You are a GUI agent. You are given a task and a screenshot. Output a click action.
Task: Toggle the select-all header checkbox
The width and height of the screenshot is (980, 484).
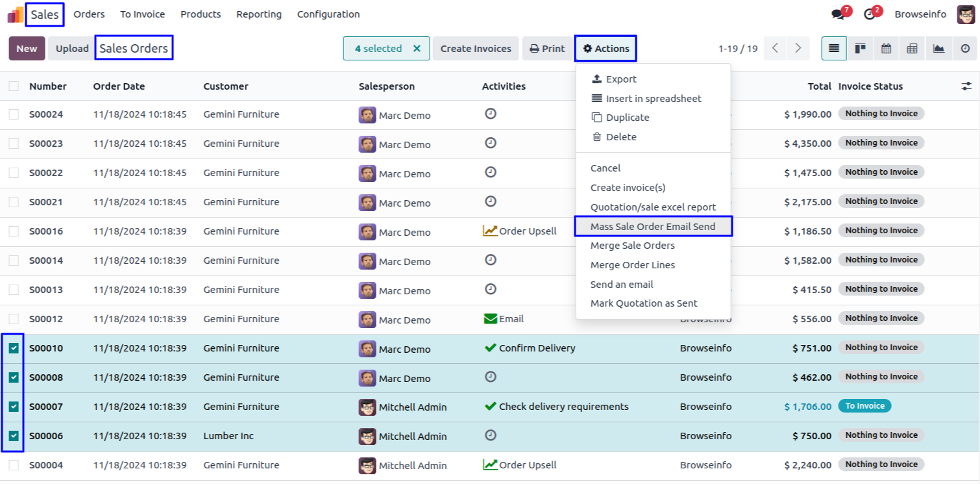point(14,86)
